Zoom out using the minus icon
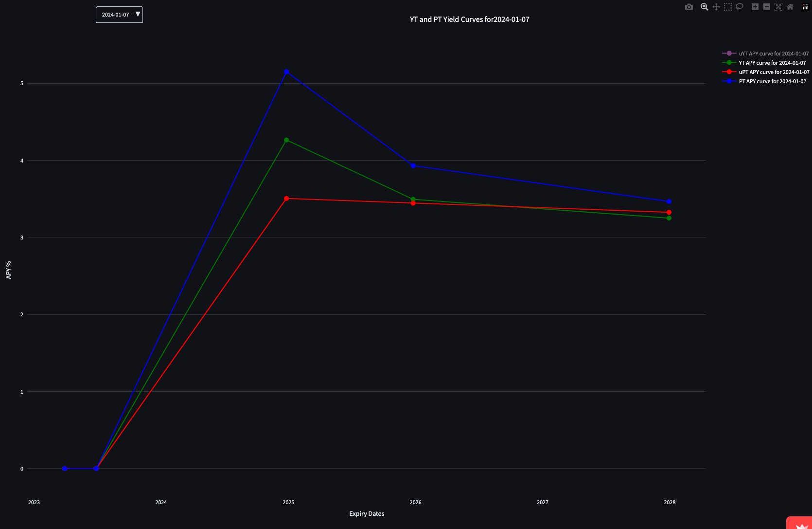 coord(767,7)
